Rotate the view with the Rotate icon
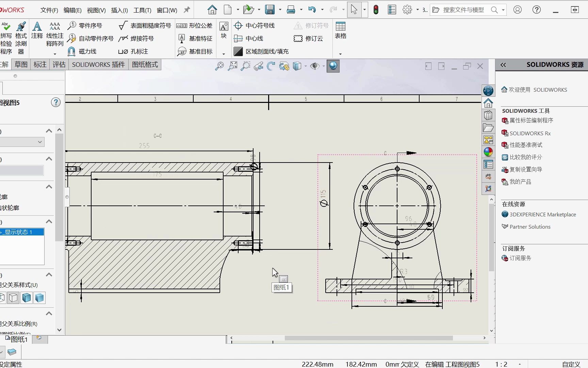588x368 pixels. 271,66
